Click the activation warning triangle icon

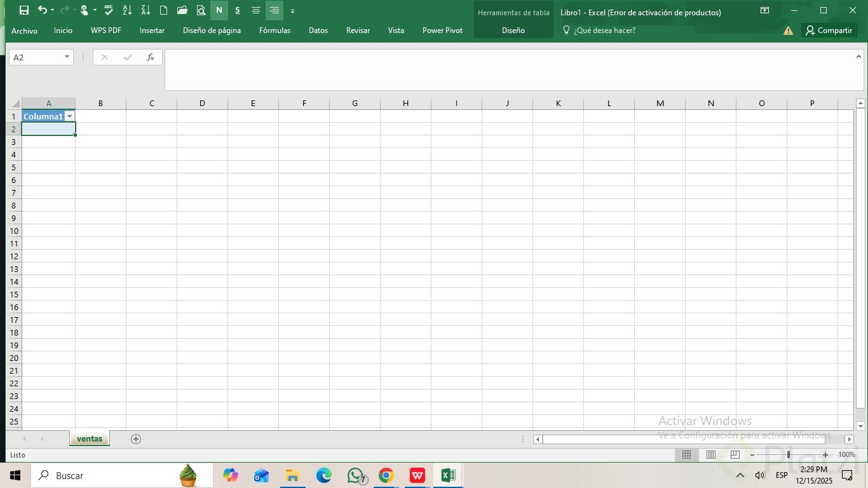tap(788, 30)
